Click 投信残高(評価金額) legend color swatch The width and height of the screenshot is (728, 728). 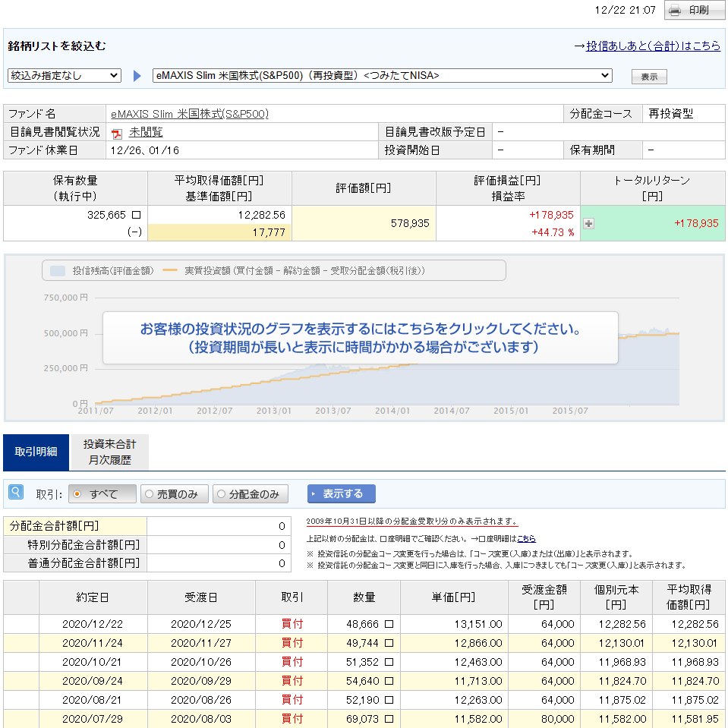(58, 271)
